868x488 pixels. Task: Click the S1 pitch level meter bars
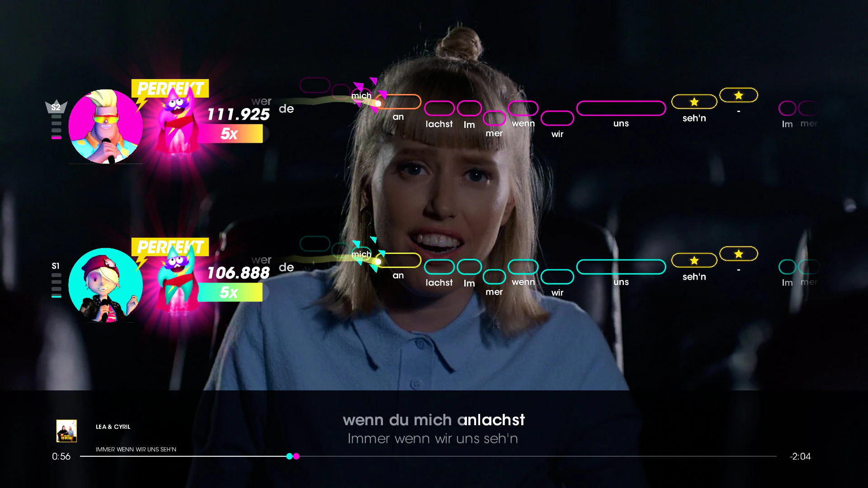tap(57, 286)
